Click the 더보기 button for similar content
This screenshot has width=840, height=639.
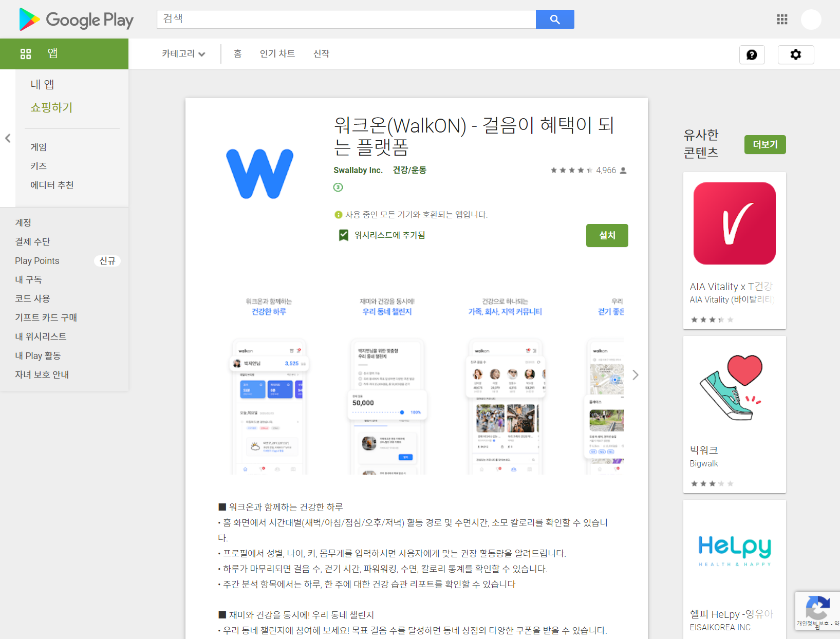pos(765,144)
